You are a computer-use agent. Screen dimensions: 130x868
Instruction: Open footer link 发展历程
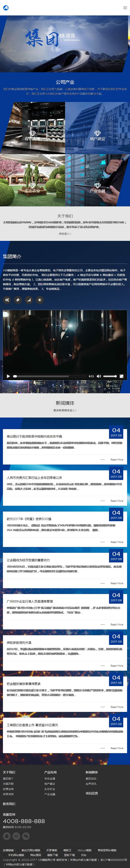pos(8,784)
